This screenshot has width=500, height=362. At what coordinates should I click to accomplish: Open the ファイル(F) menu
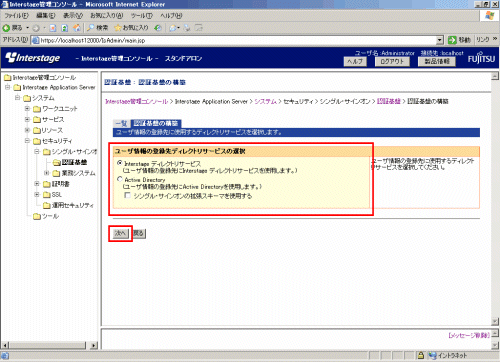(16, 16)
